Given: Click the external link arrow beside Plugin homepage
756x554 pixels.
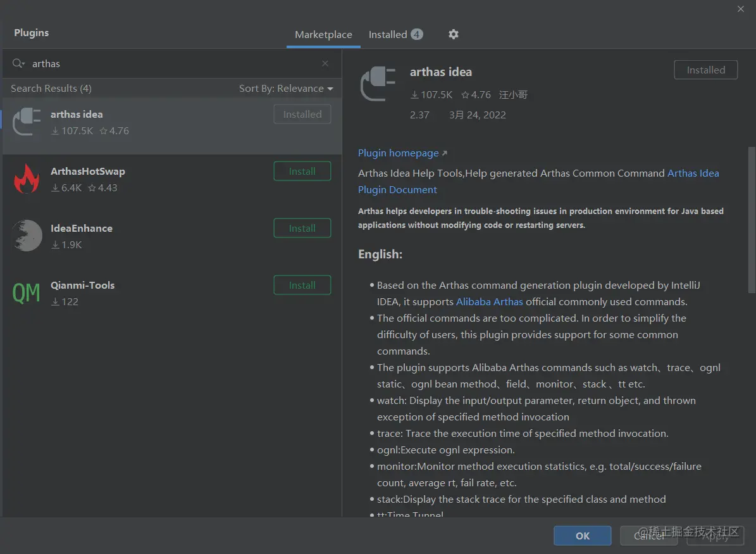Looking at the screenshot, I should point(445,153).
